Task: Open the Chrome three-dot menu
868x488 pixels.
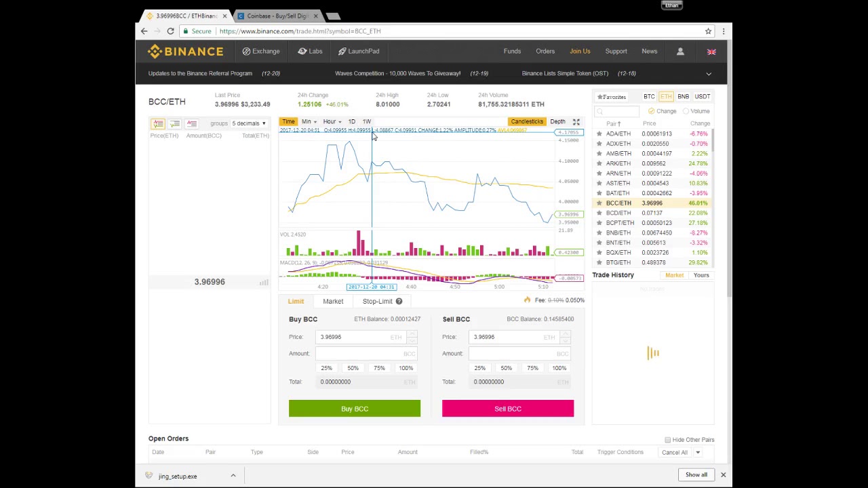Action: [723, 31]
